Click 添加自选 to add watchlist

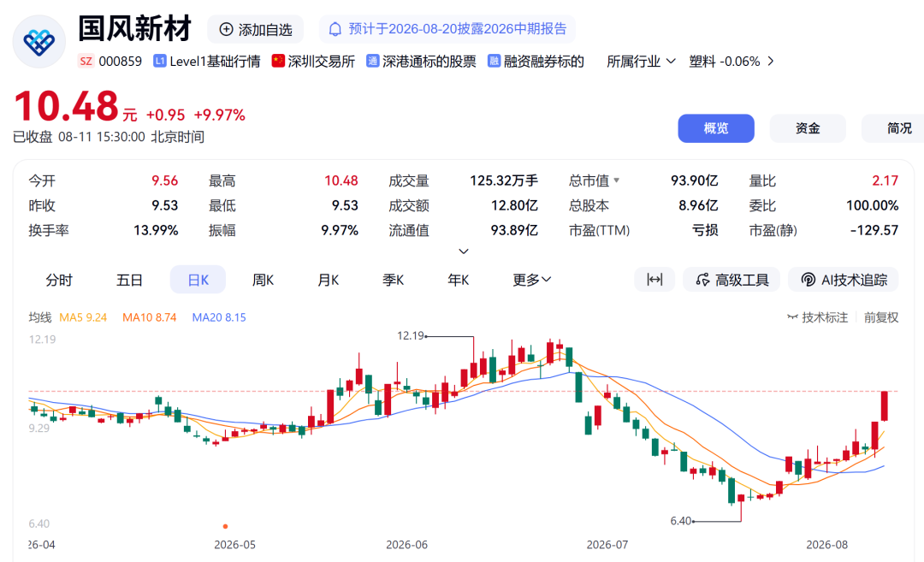point(256,29)
